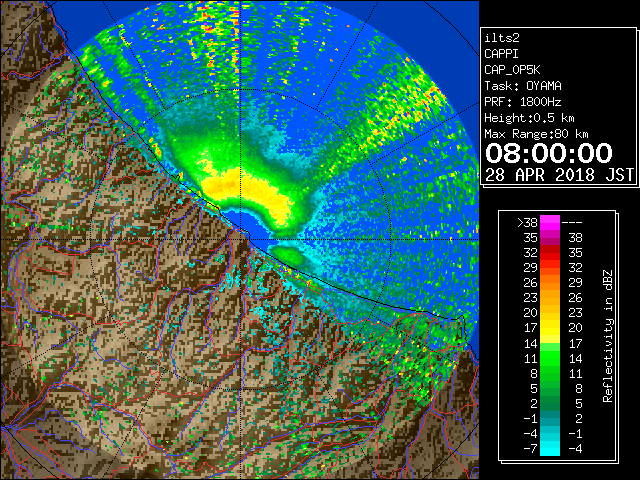The height and width of the screenshot is (480, 640).
Task: Click the 'Task: OYAMA' line
Action: click(x=523, y=86)
